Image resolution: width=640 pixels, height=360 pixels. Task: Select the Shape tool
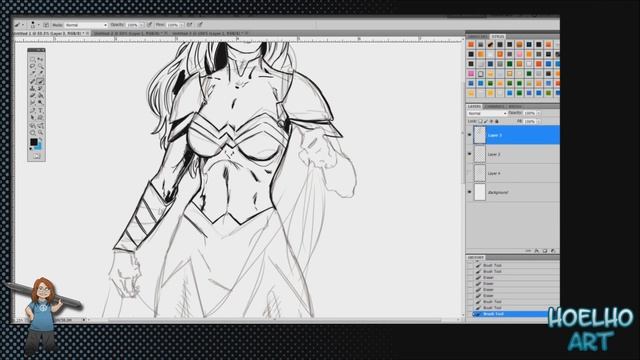40,118
